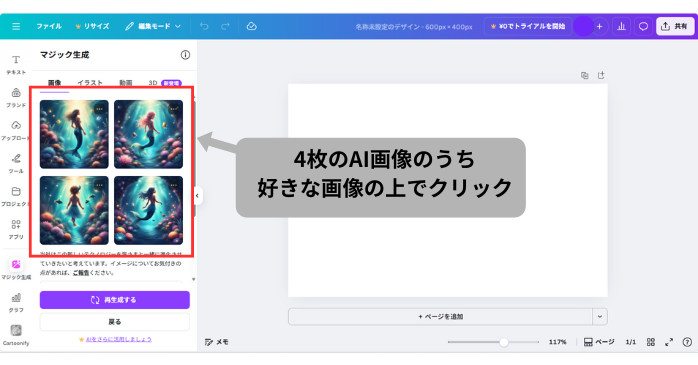Open the help question mark icon
The image size is (698, 365).
coord(687,342)
